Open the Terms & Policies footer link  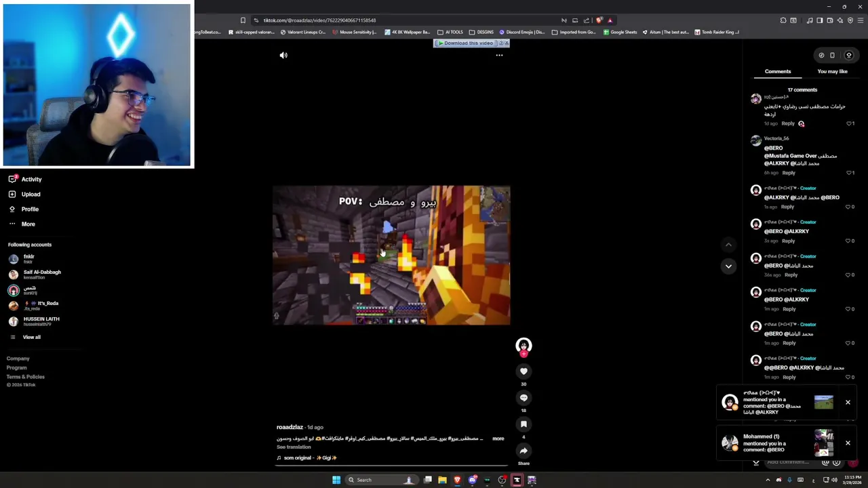pyautogui.click(x=26, y=377)
